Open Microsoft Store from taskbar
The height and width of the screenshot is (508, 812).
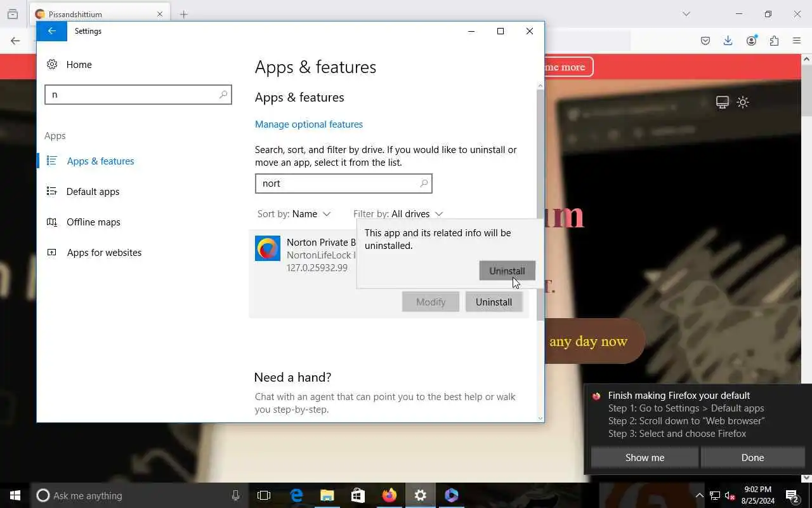[x=358, y=495]
